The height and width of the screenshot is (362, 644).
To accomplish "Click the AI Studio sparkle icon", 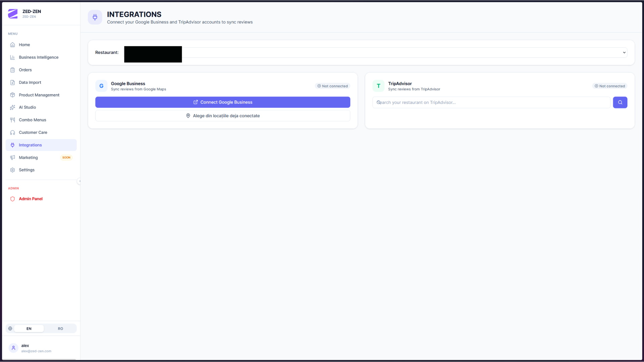I will click(12, 107).
